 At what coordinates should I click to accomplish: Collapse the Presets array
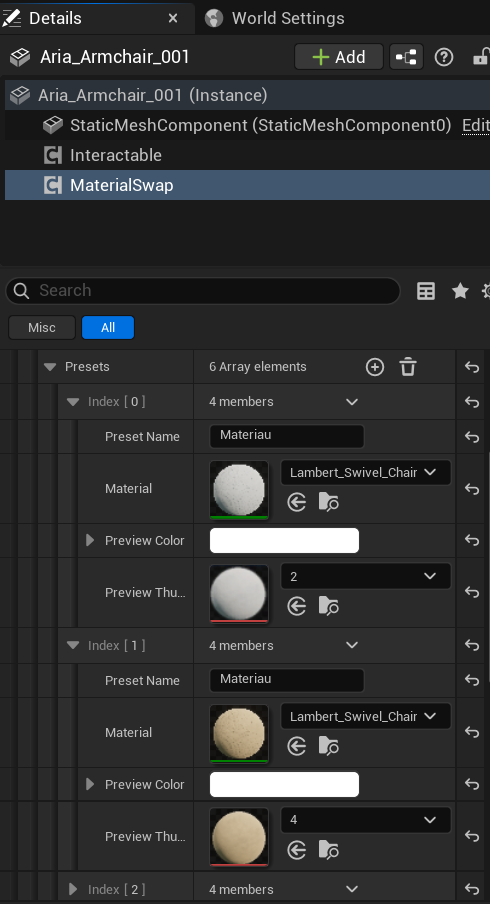pyautogui.click(x=50, y=367)
